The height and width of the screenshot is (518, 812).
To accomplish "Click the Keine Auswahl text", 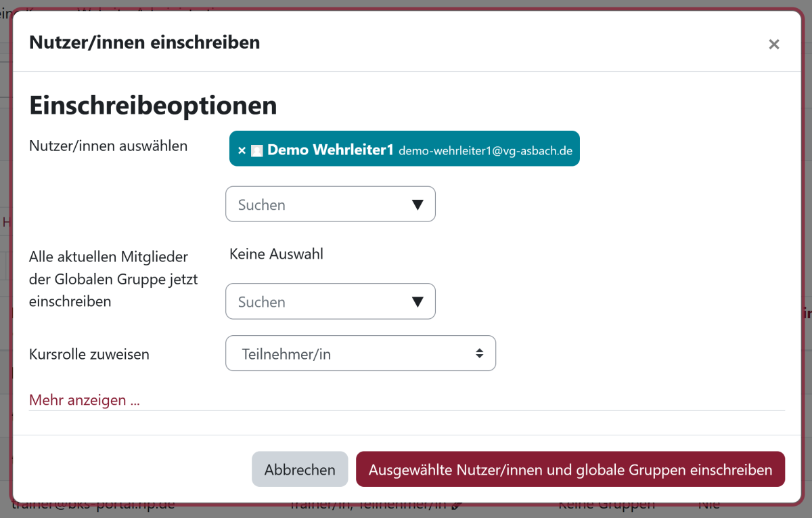I will point(276,254).
